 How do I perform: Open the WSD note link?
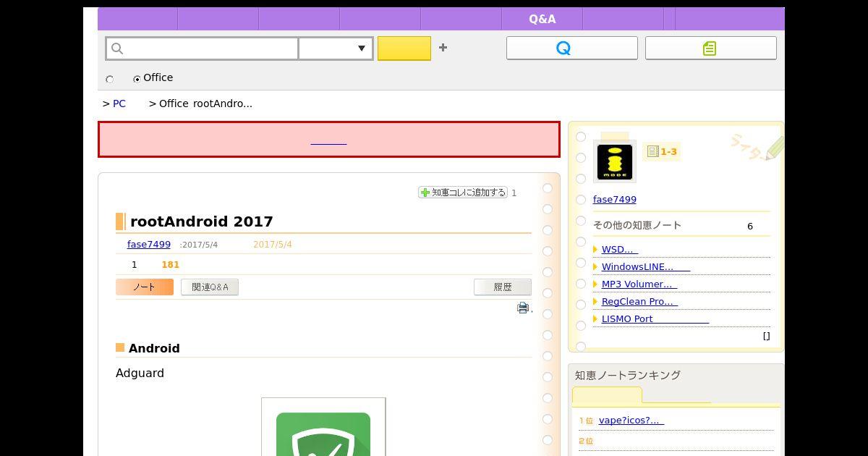(620, 250)
